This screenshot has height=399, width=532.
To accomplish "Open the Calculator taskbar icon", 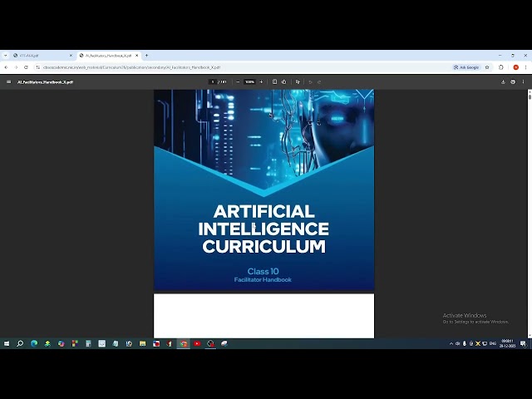I will tap(88, 343).
